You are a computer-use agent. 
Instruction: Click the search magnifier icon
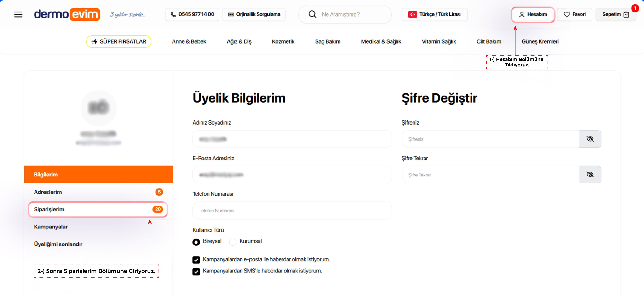click(x=312, y=14)
